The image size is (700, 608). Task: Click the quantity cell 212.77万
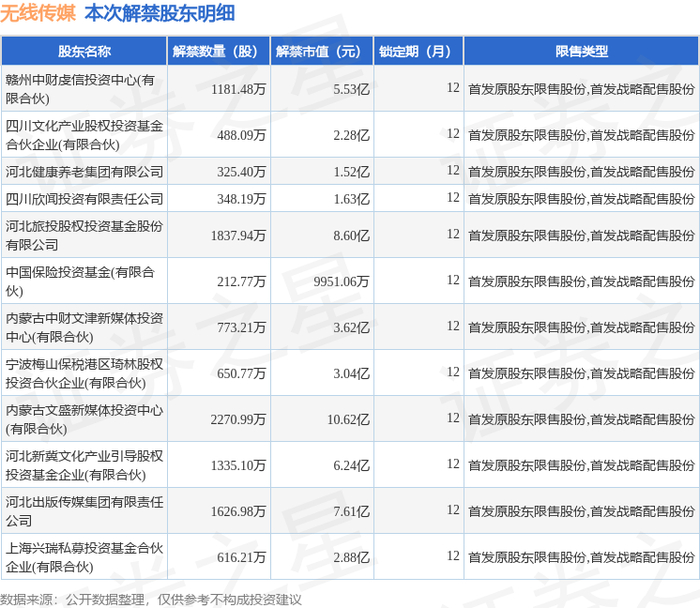point(242,282)
